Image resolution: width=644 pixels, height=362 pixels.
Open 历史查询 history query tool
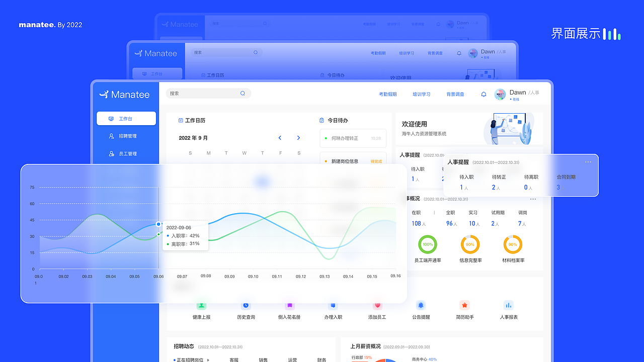246,305
